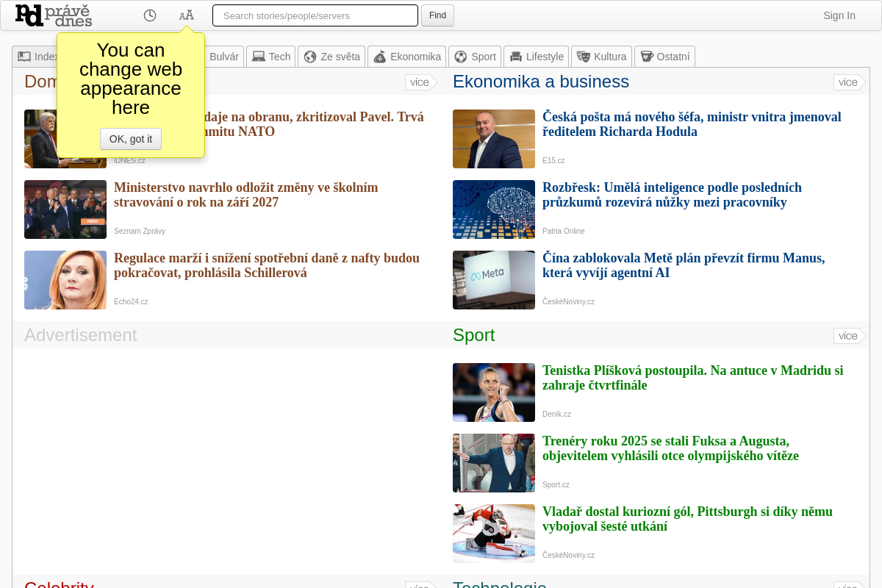The width and height of the screenshot is (882, 588).
Task: Expand more Sport stories via více
Action: pyautogui.click(x=848, y=336)
